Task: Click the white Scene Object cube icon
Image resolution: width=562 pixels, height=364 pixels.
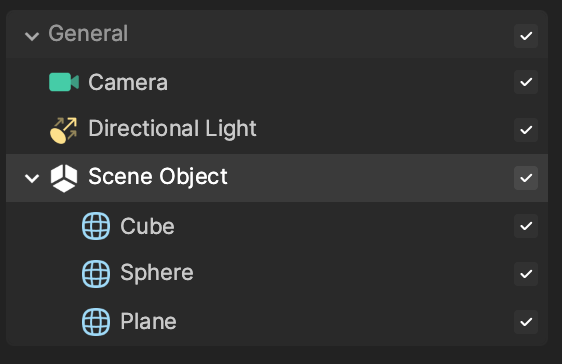Action: (64, 178)
